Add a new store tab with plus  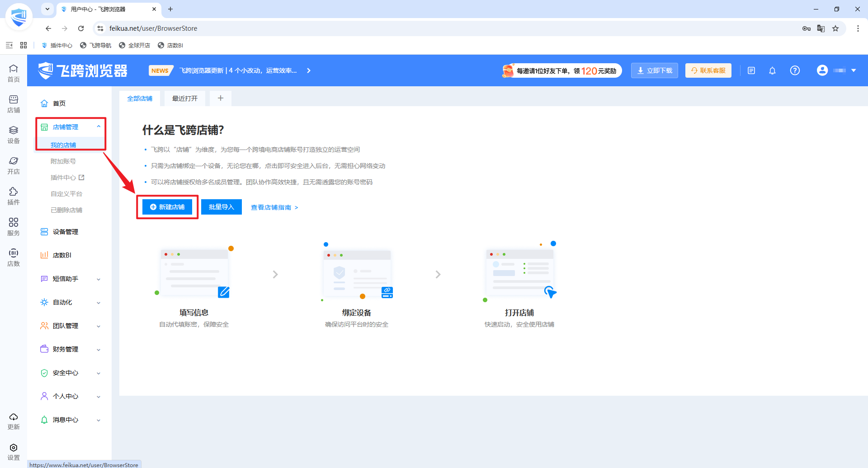tap(221, 98)
